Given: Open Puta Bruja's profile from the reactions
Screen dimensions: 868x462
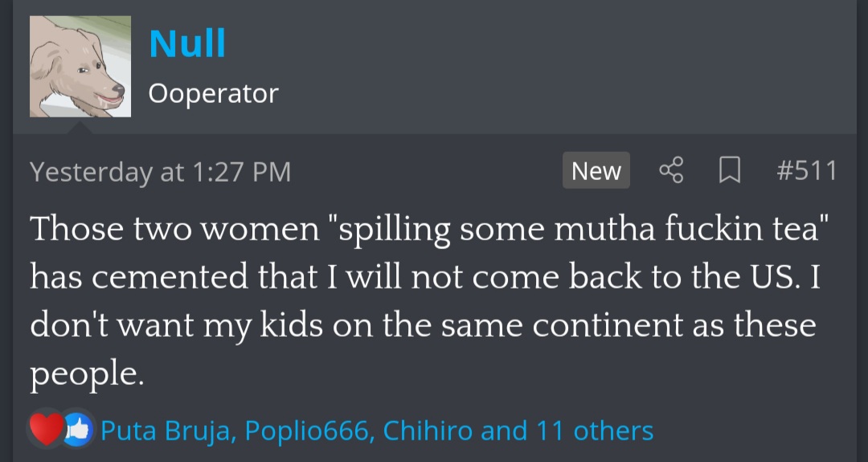Looking at the screenshot, I should (167, 431).
